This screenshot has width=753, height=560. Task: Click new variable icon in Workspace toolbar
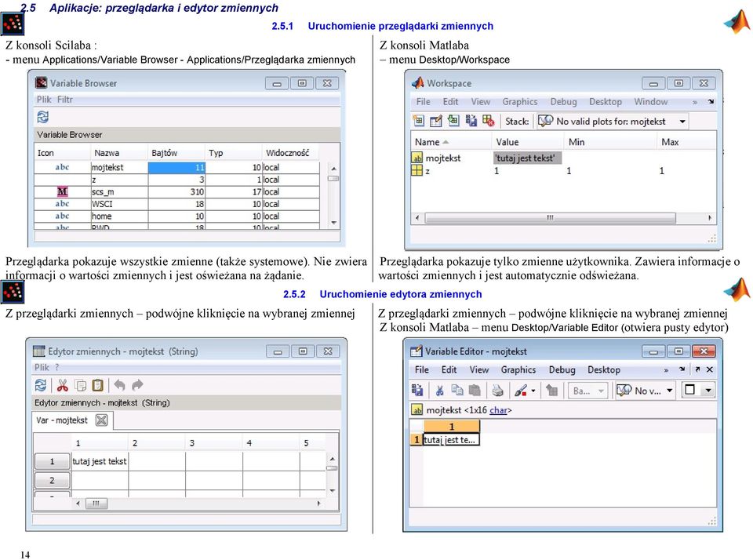[x=419, y=121]
